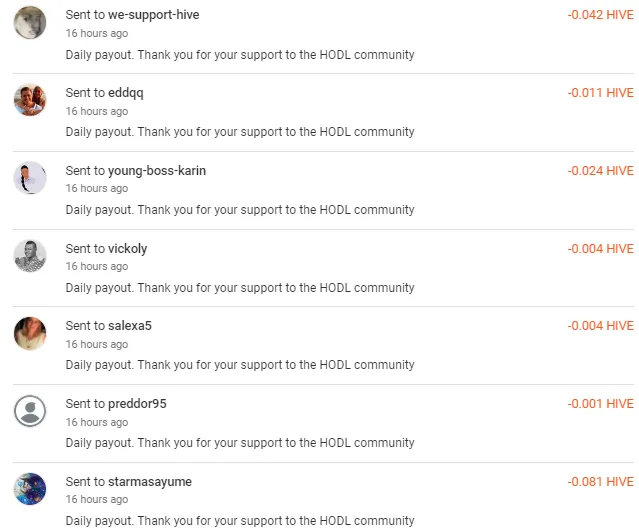Select the -0.042 HIVE amount

tap(601, 15)
